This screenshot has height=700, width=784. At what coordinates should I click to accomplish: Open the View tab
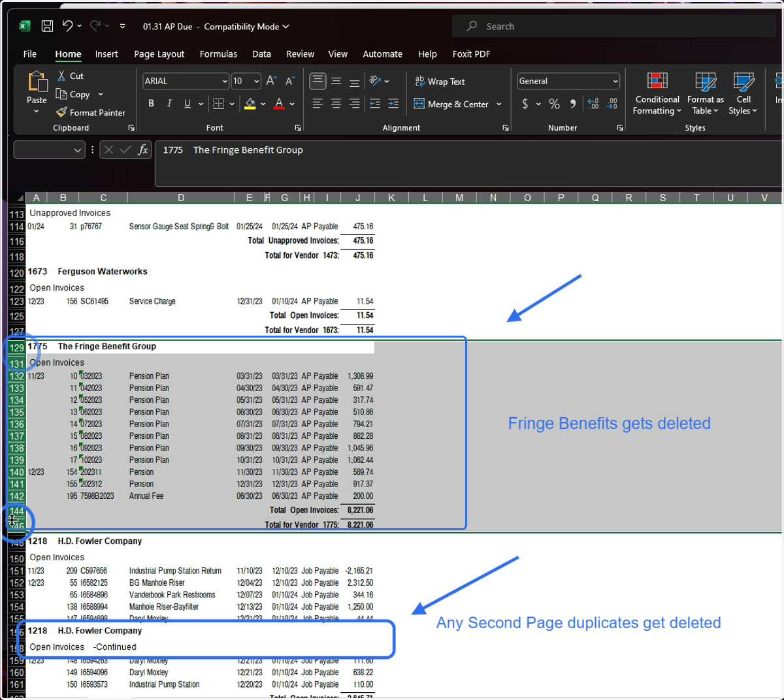pos(338,54)
